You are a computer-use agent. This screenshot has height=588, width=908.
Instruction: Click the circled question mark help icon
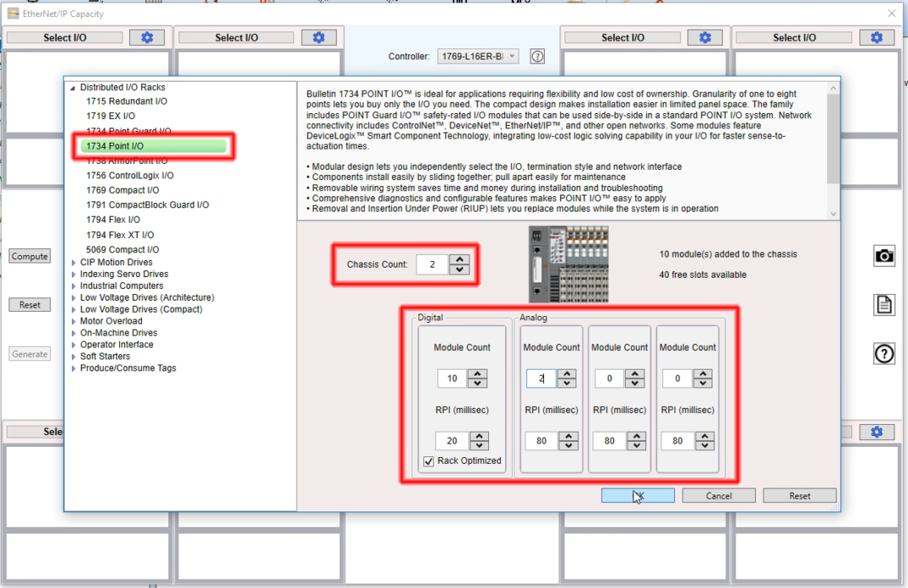pyautogui.click(x=884, y=353)
